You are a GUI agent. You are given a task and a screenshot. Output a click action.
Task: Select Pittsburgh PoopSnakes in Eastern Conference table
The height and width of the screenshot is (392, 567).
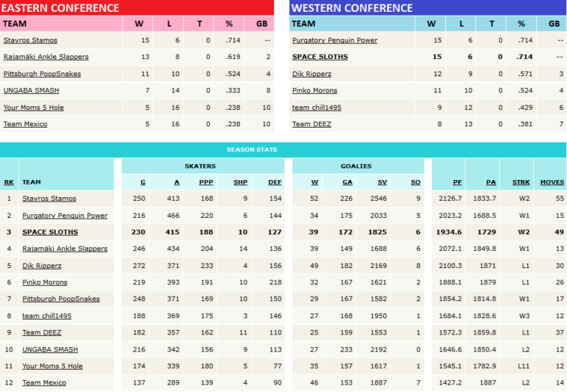[x=42, y=74]
